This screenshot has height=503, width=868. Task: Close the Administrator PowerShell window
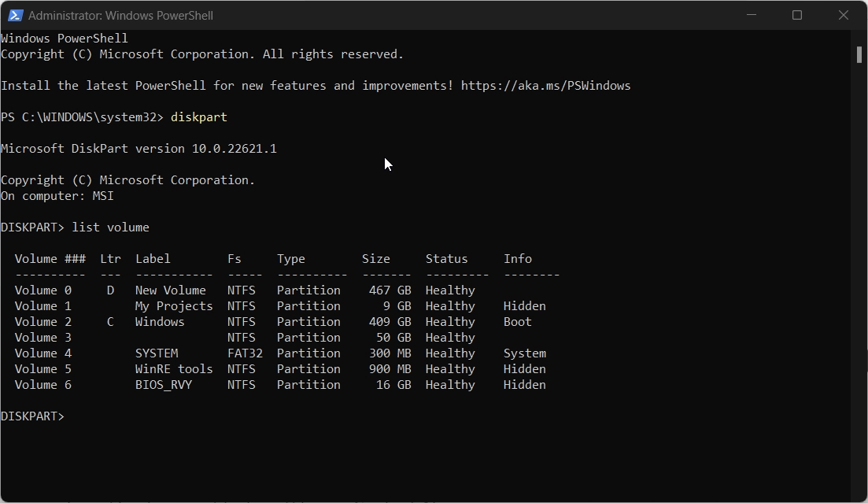843,15
